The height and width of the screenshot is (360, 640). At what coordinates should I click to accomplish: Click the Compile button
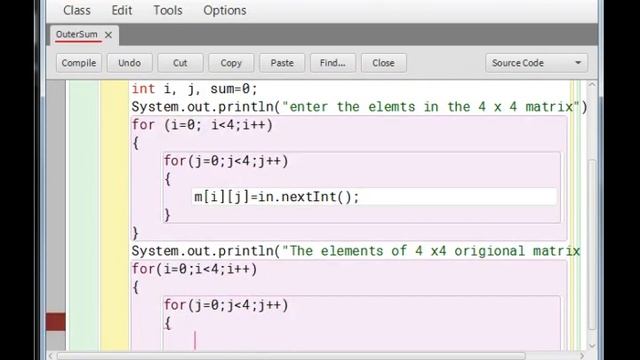pos(79,63)
